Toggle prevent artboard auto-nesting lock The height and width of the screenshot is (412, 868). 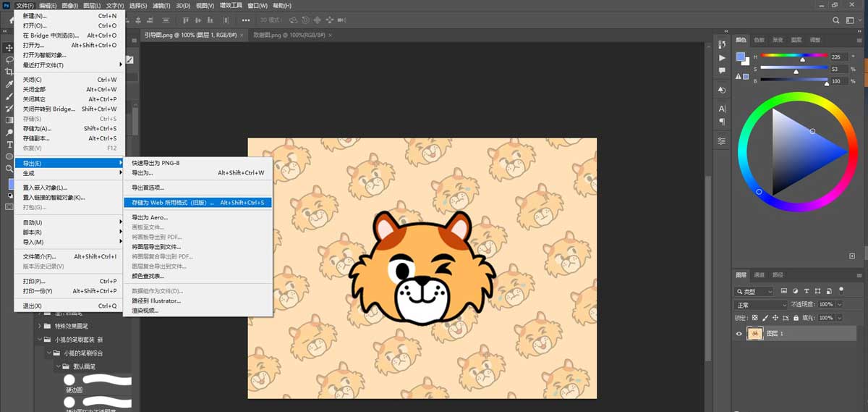coord(786,318)
